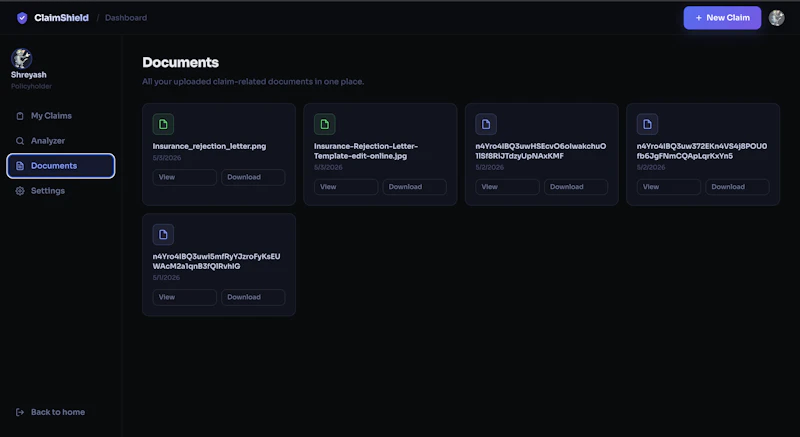This screenshot has height=437, width=800.
Task: Open Settings from sidebar
Action: click(x=61, y=191)
